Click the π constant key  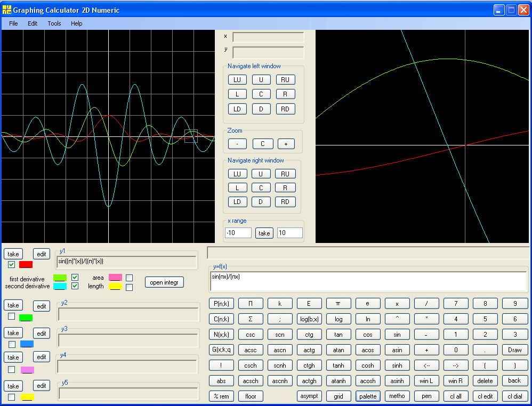tap(338, 304)
